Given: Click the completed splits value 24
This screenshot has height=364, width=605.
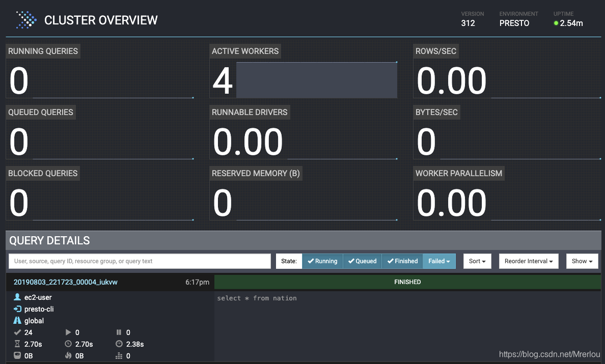Looking at the screenshot, I should click(28, 332).
